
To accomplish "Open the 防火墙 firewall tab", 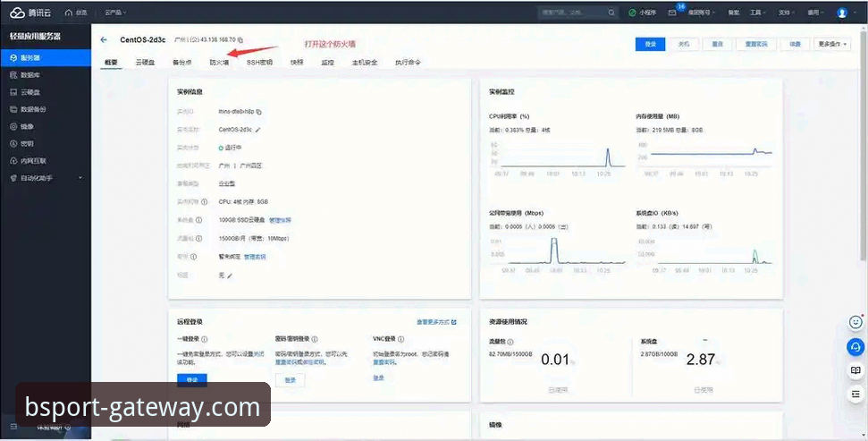I will 219,63.
